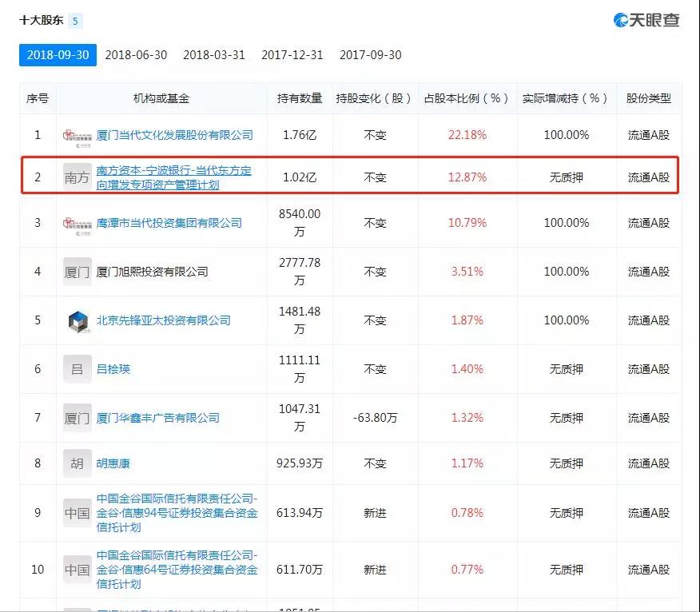Switch to the 2018-06-30 tab

136,55
